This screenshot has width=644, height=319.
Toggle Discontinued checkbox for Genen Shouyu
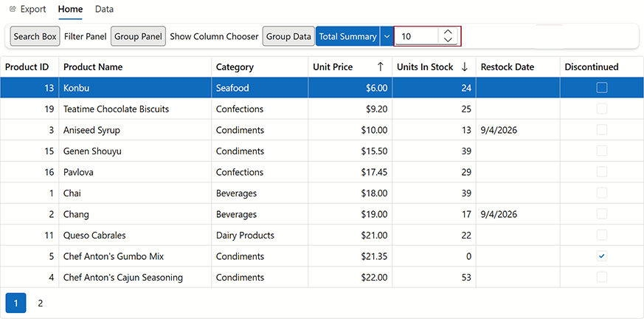[x=602, y=151]
